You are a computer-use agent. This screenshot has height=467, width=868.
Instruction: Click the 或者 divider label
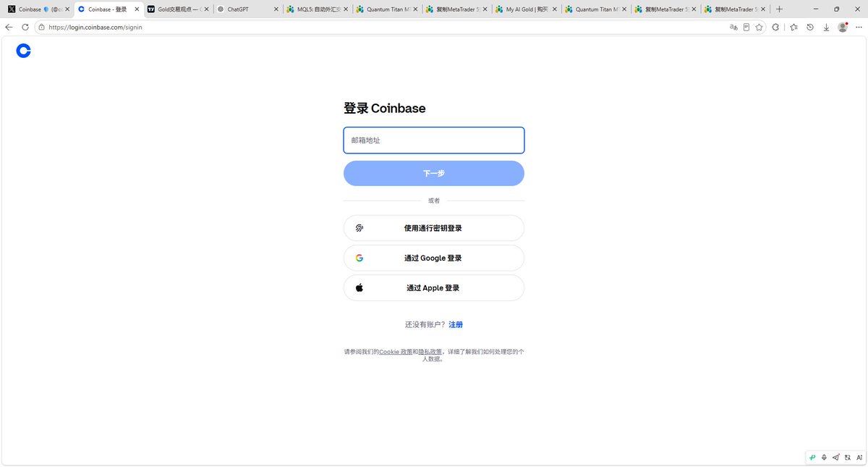(x=434, y=201)
